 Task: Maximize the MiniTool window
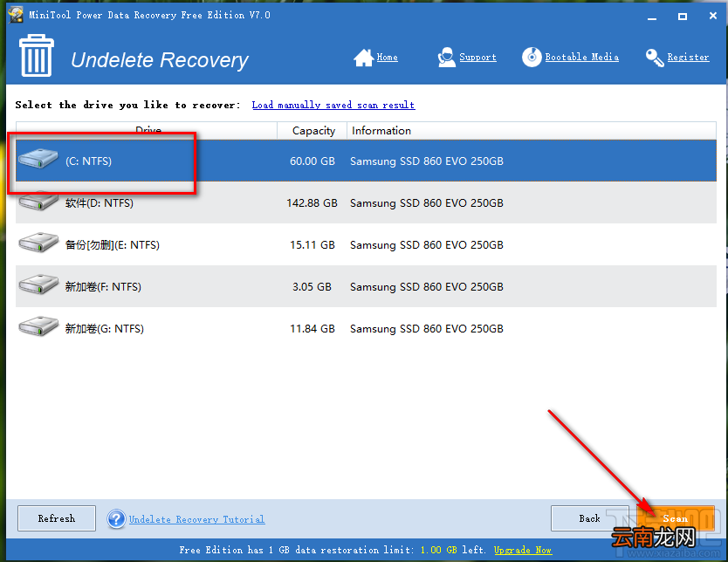pyautogui.click(x=683, y=17)
